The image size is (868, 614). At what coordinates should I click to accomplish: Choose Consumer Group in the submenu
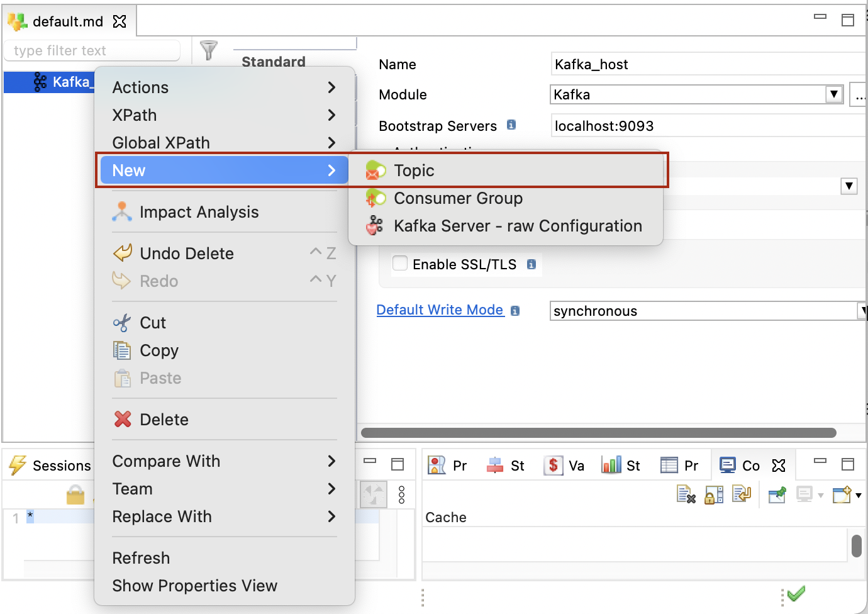(x=458, y=198)
